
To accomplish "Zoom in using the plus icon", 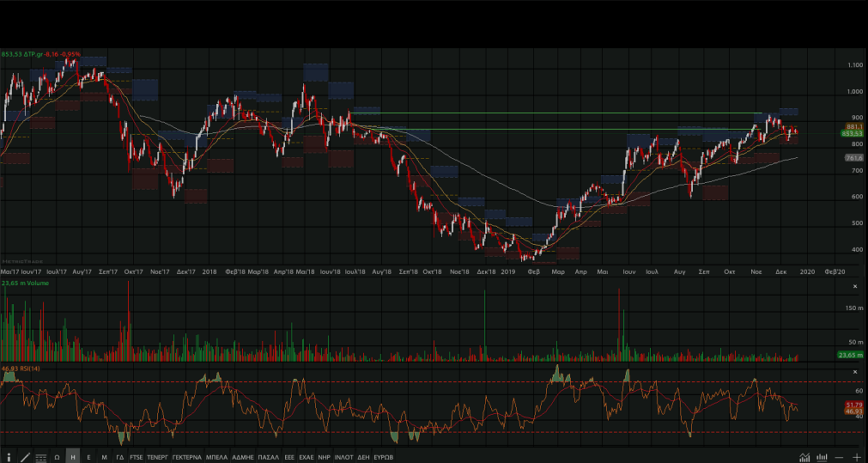I will [x=856, y=457].
